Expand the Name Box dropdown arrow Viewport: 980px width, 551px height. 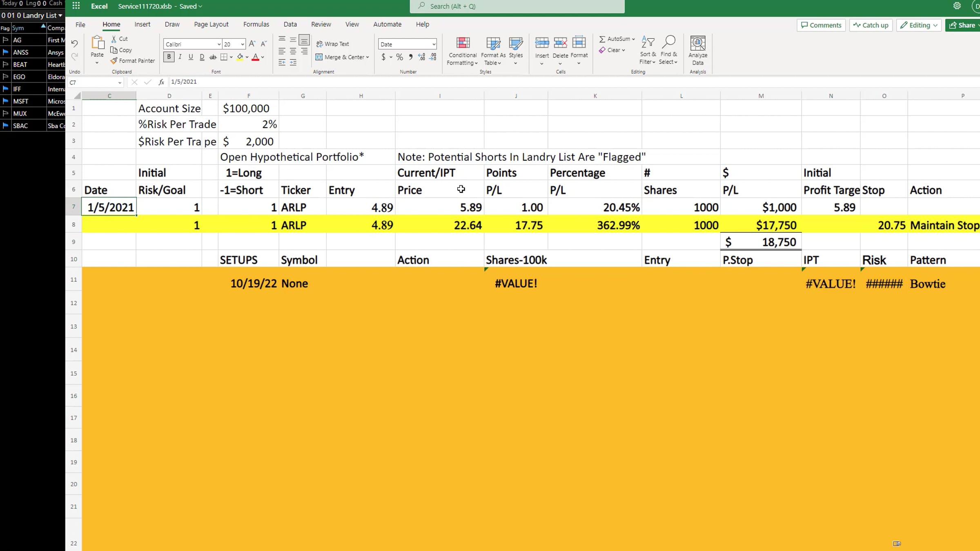pos(120,82)
